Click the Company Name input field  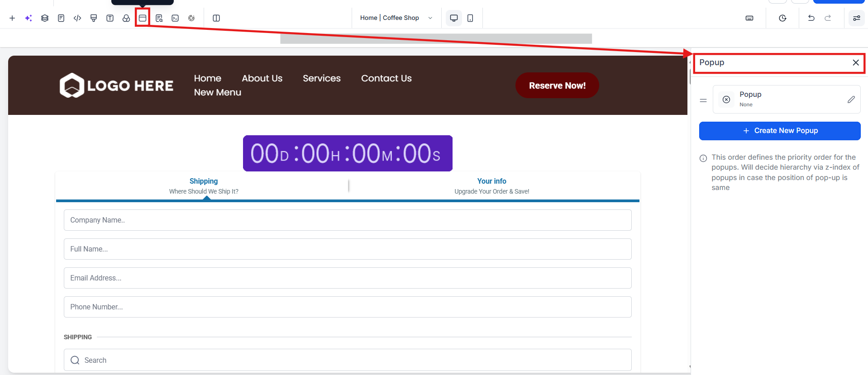(347, 220)
